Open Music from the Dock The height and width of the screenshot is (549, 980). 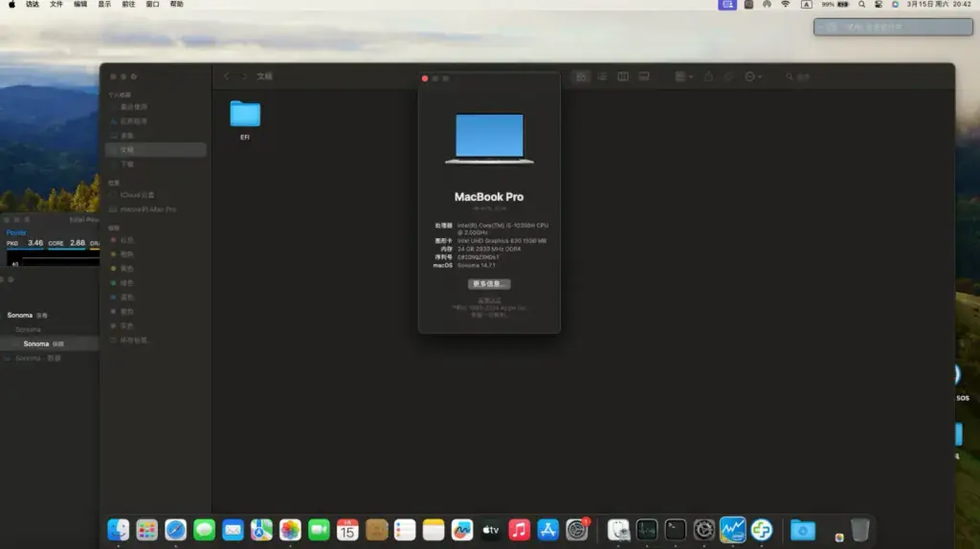pyautogui.click(x=520, y=530)
